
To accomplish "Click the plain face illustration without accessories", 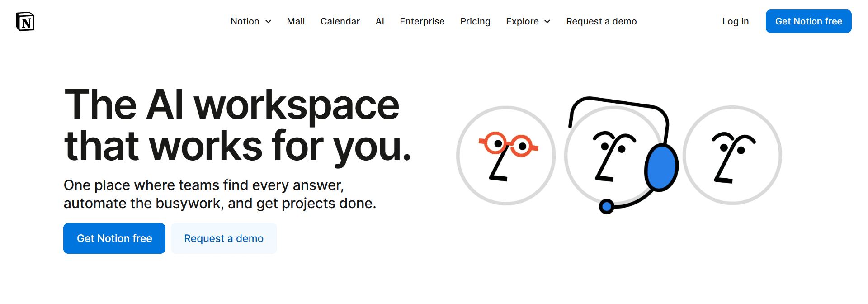I will [732, 155].
